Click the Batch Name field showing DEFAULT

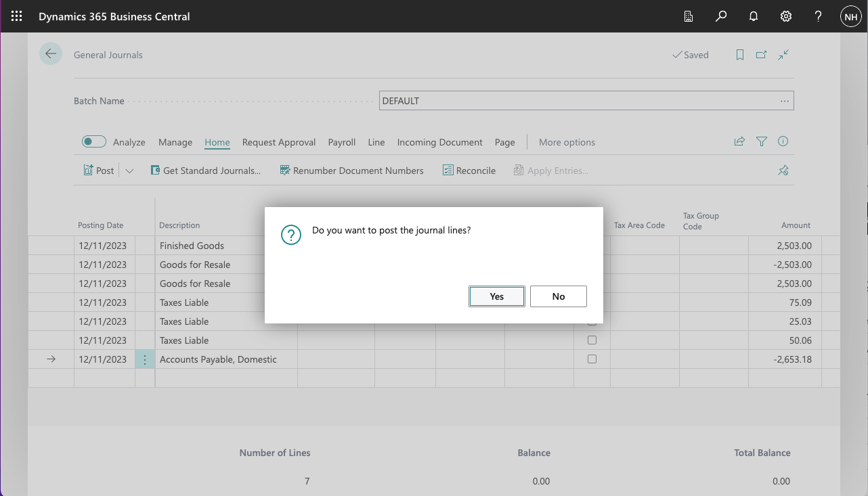586,101
